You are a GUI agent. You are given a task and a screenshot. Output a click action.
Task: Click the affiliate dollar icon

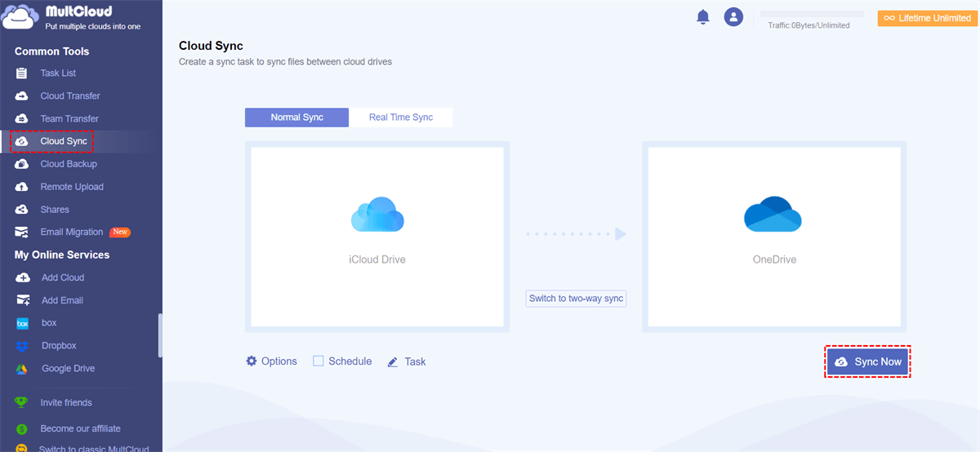click(22, 428)
